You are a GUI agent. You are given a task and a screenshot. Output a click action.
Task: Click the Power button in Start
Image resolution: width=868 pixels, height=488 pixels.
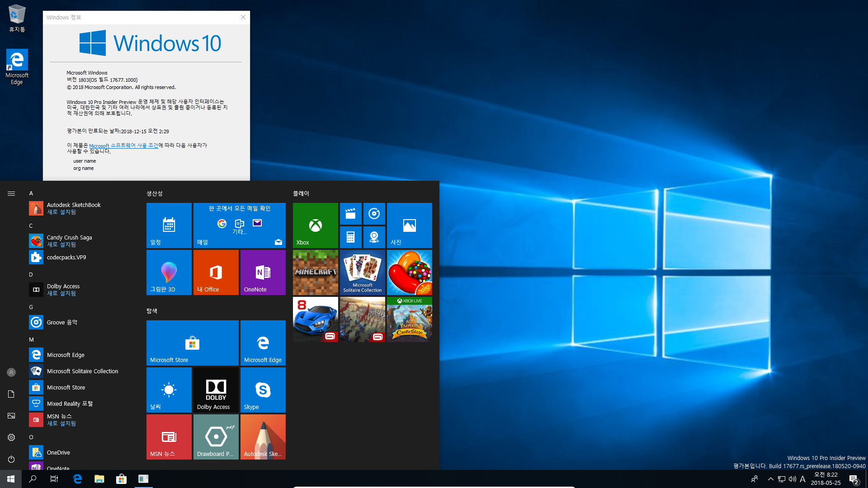tap(11, 459)
